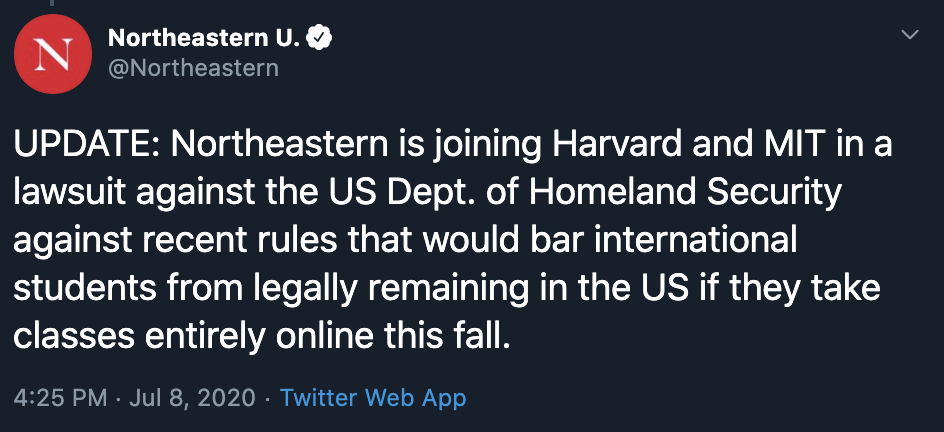
Task: Open the tweet options chevron menu
Action: (910, 35)
